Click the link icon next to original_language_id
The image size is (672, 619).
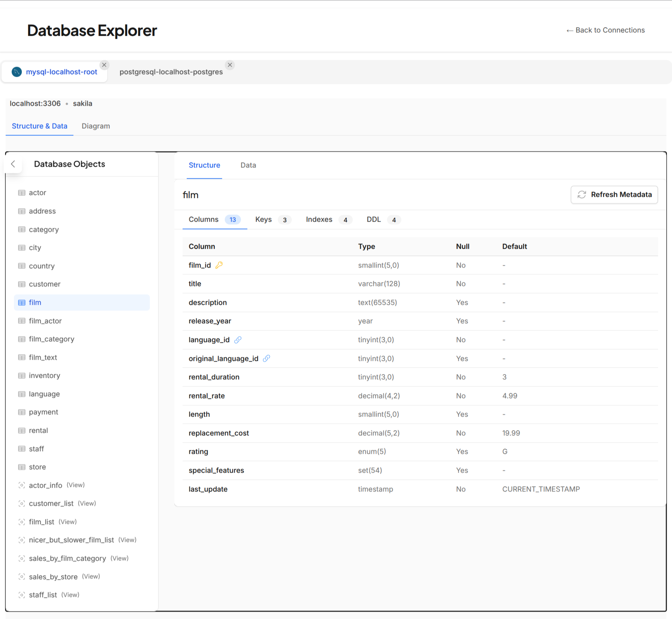pos(267,358)
